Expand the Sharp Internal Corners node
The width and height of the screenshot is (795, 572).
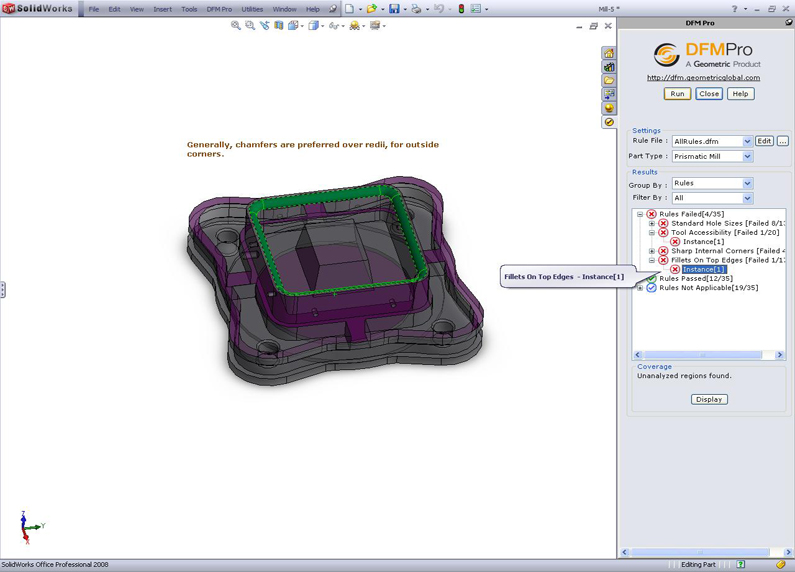click(652, 251)
